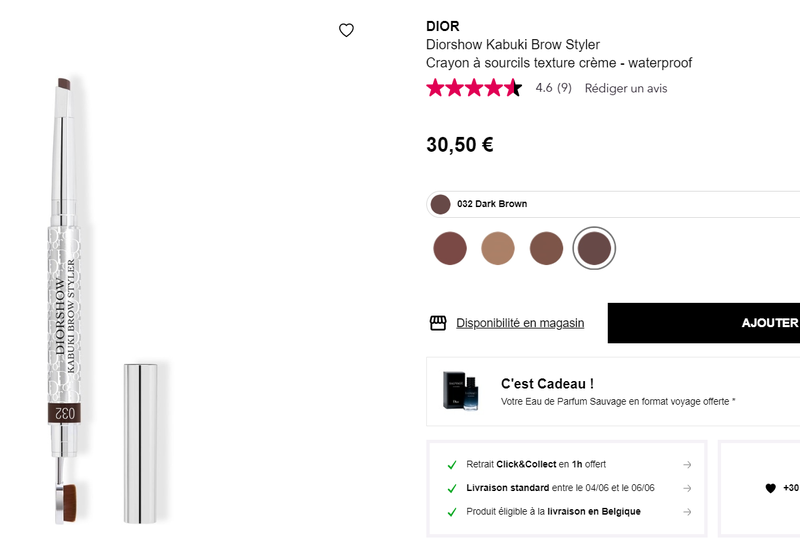The height and width of the screenshot is (547, 800).
Task: Click the Livraison standard arrow icon
Action: pyautogui.click(x=687, y=488)
